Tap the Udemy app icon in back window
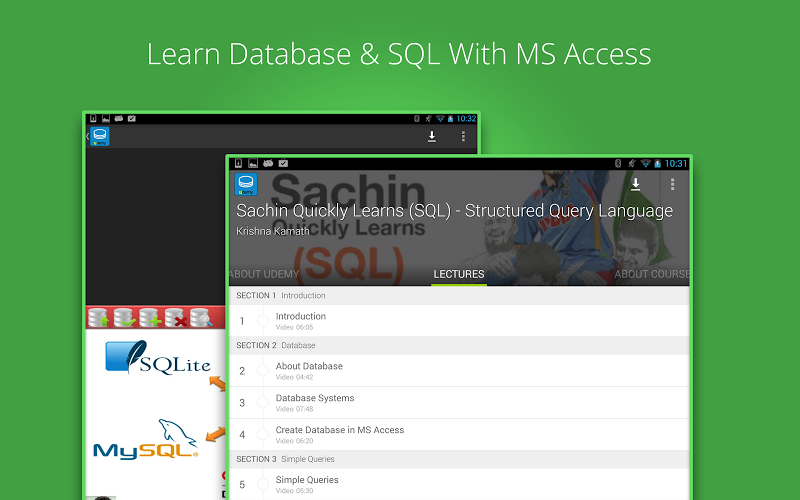Viewport: 800px width, 500px height. [x=100, y=137]
